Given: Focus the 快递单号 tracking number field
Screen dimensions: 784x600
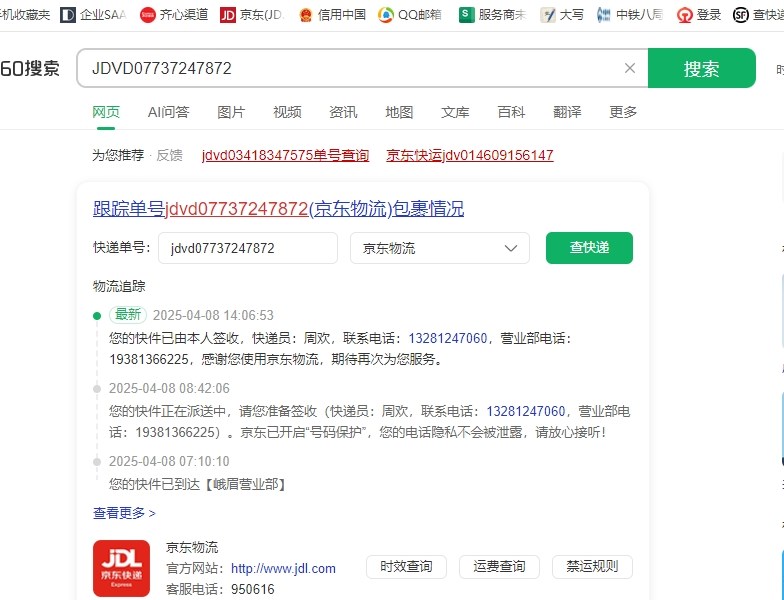Looking at the screenshot, I should [248, 248].
